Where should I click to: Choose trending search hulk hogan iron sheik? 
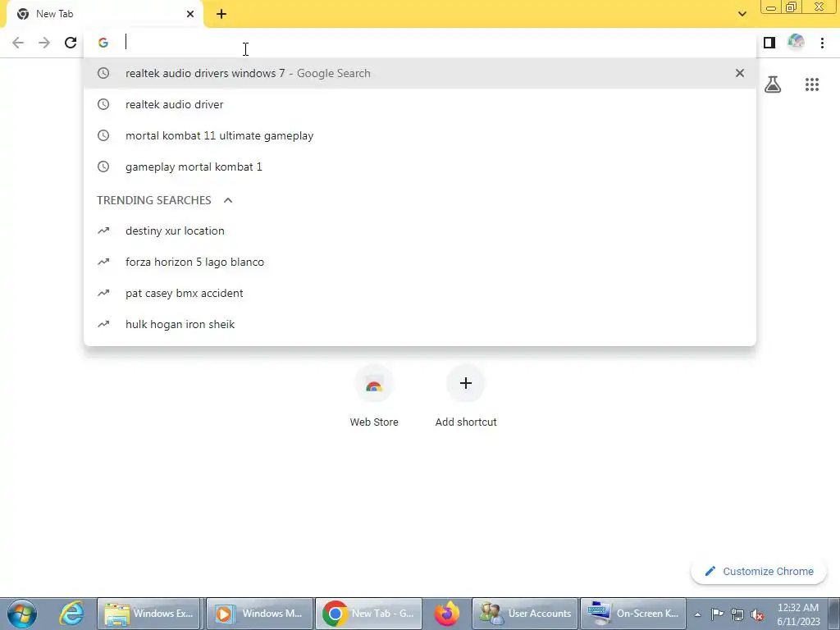420,324
